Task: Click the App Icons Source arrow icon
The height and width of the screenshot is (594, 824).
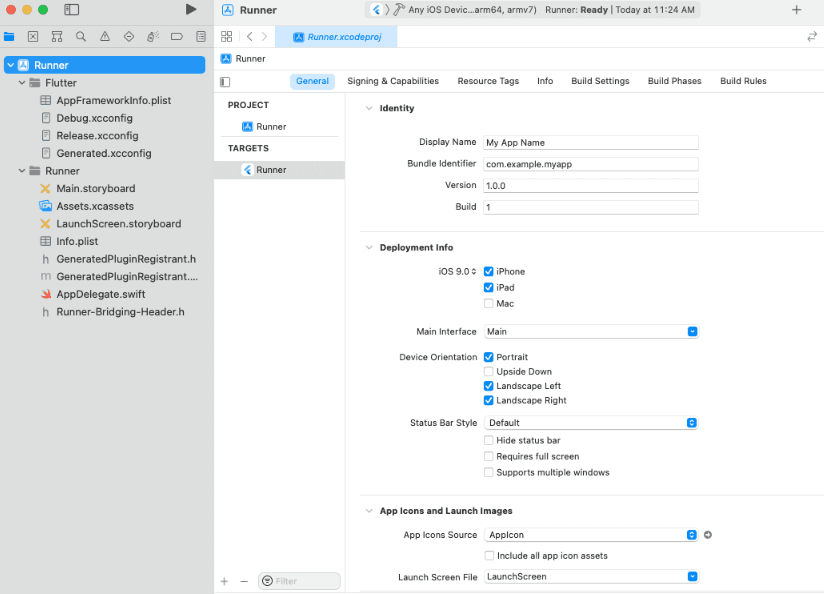Action: click(x=708, y=535)
